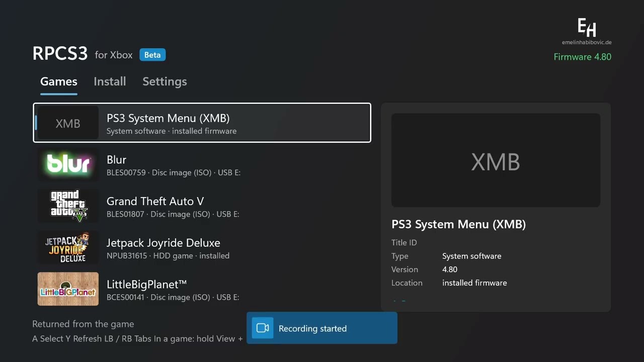Choose the LittleBigPlanet cover icon

(x=68, y=289)
